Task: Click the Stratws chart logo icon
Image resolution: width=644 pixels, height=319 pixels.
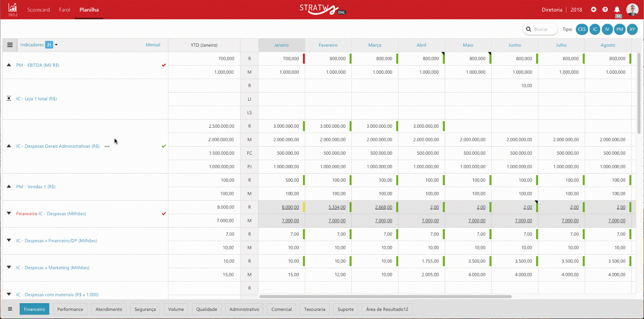Action: point(12,8)
